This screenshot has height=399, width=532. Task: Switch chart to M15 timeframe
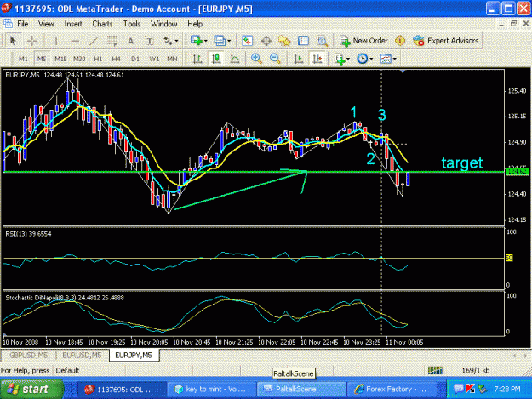[x=60, y=59]
